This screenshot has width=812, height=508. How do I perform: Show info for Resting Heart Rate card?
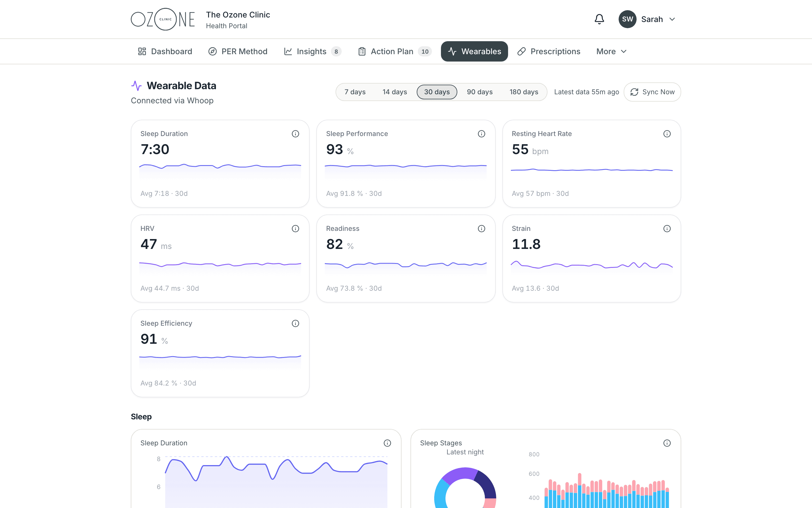click(x=667, y=134)
